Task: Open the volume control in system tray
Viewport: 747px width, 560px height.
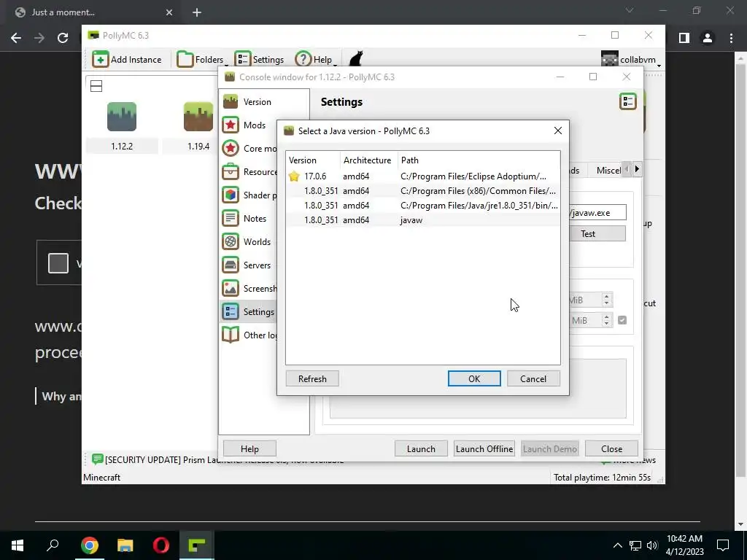Action: [652, 545]
